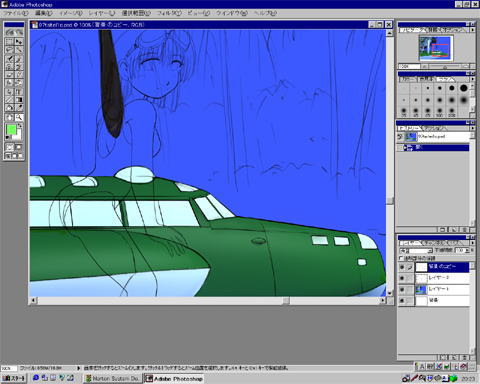Image resolution: width=480 pixels, height=384 pixels.
Task: Switch to Norton System Doctor on taskbar
Action: (112, 378)
